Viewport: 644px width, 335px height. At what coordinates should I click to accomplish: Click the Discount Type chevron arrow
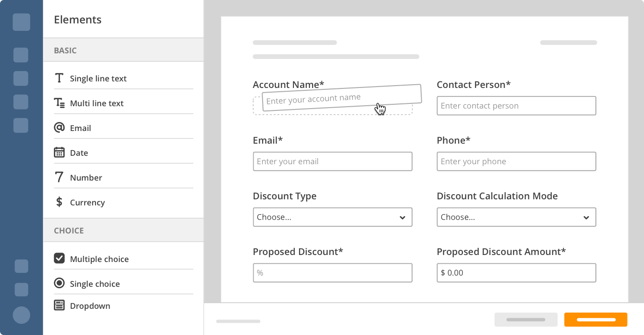[x=402, y=218]
